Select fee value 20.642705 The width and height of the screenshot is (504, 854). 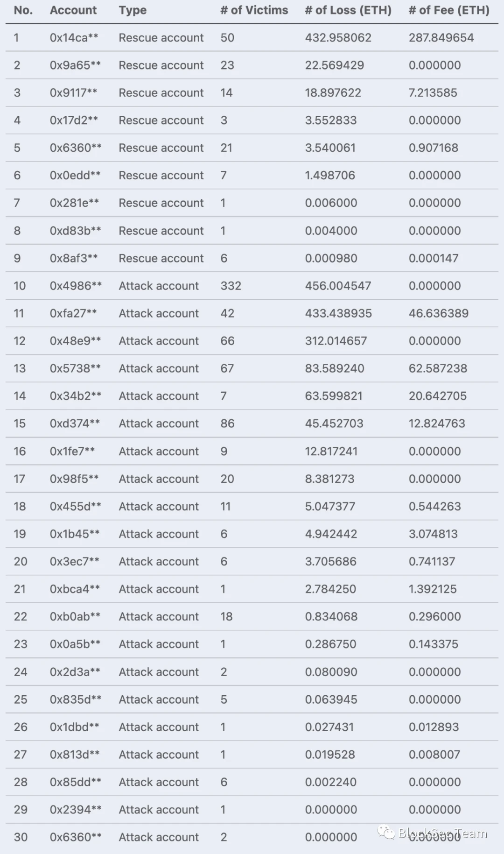click(x=438, y=396)
